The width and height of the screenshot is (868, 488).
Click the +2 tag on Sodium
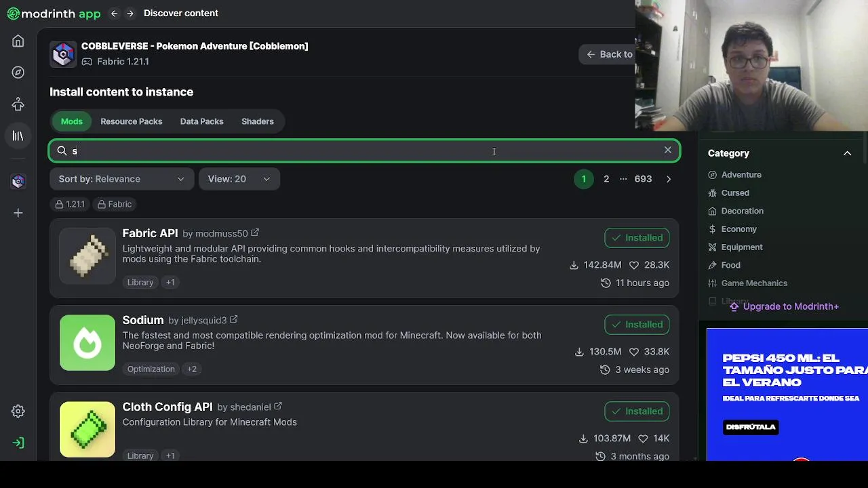(192, 369)
